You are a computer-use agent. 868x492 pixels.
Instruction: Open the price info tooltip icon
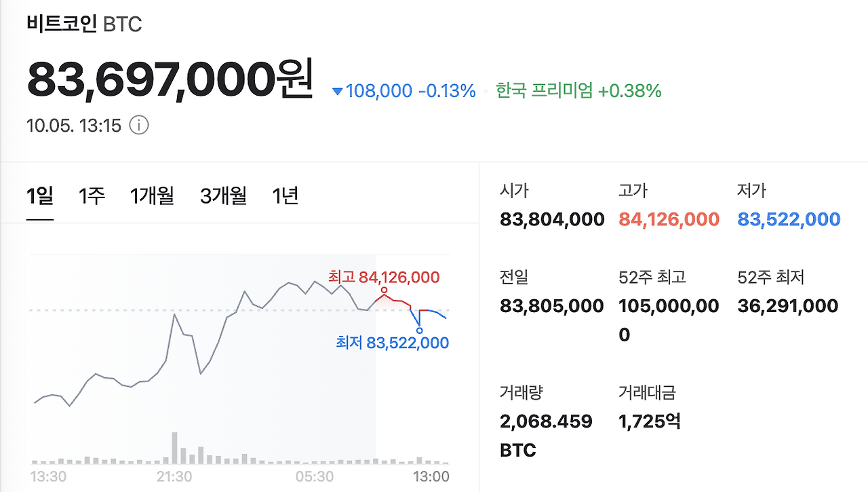coord(139,125)
